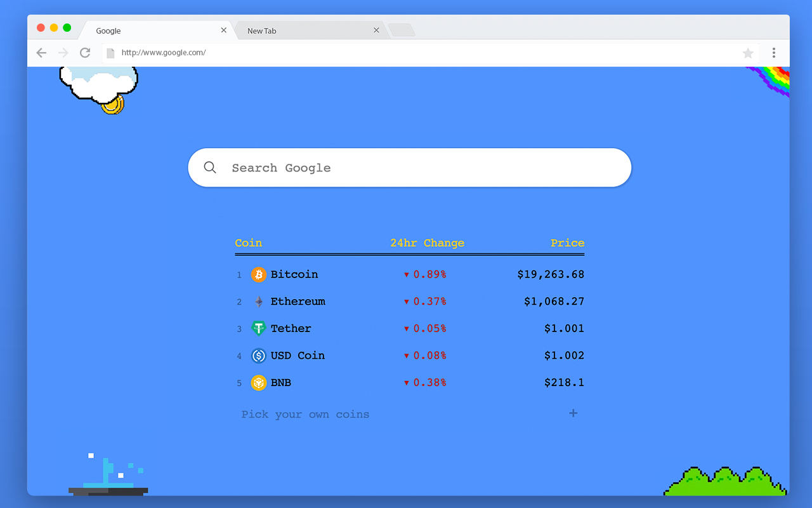The image size is (812, 508).
Task: Click Ethereum's 0.37% change value
Action: (x=430, y=302)
